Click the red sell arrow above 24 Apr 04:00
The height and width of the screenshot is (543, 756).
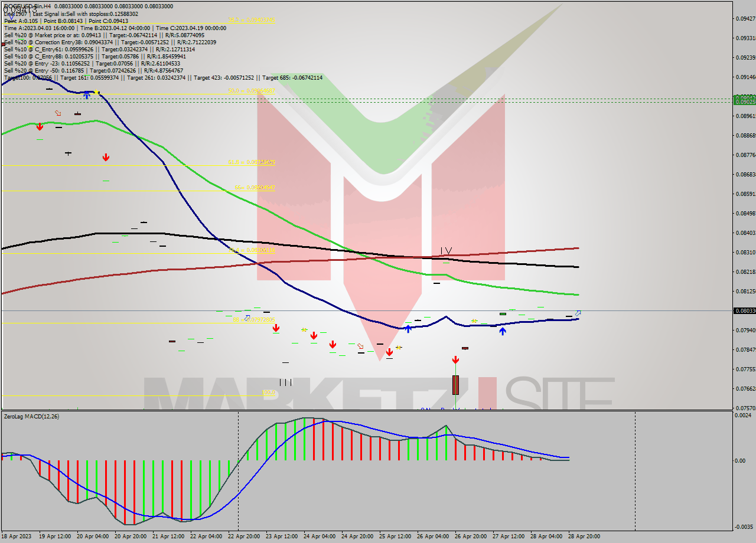pyautogui.click(x=314, y=335)
